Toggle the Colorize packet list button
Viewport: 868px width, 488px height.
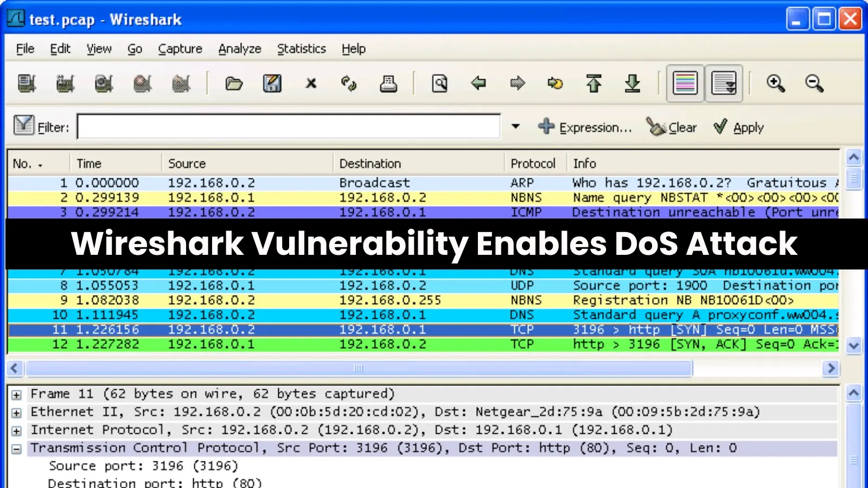685,84
